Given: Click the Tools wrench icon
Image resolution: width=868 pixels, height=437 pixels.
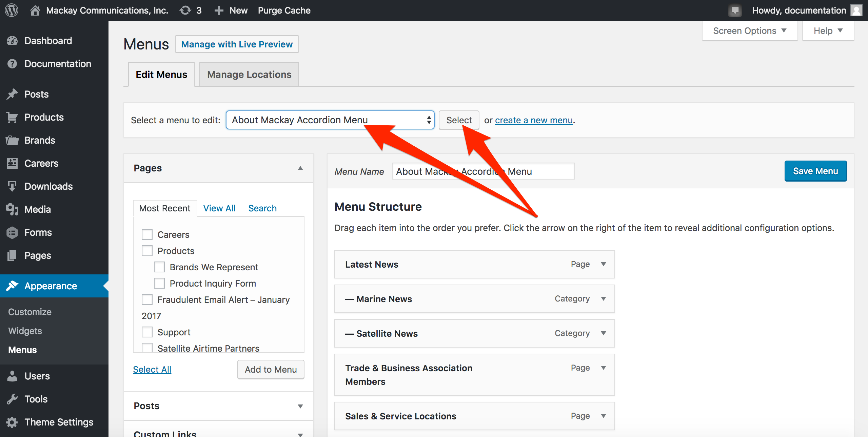Looking at the screenshot, I should pos(12,399).
